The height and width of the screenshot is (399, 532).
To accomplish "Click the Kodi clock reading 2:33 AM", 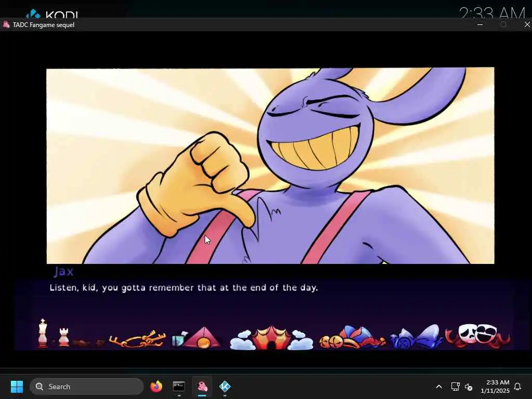I will [492, 13].
